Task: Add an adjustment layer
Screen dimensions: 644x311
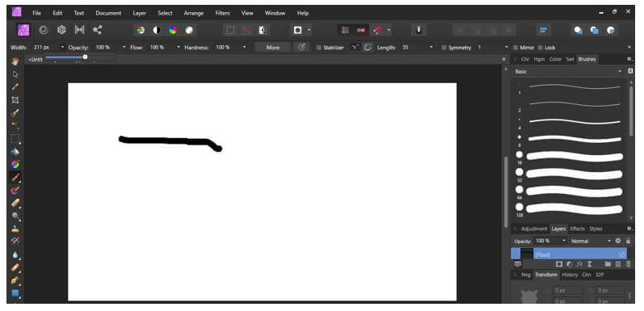Action: pos(569,264)
